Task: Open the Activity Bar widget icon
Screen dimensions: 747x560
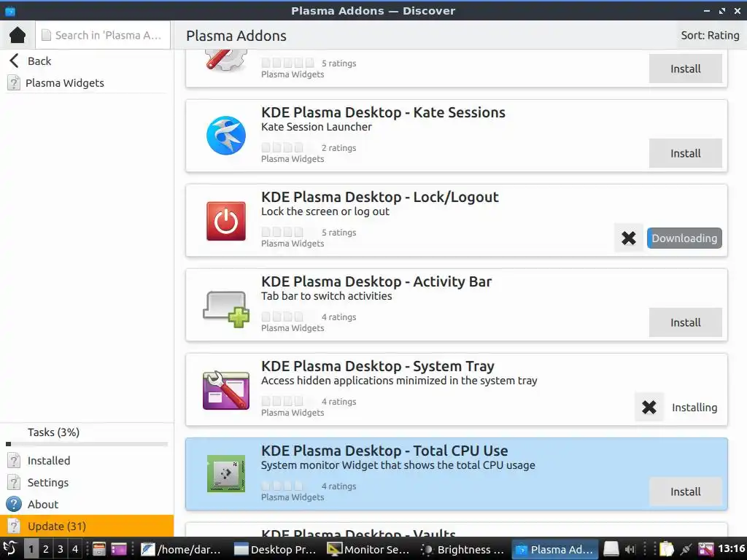Action: 226,309
